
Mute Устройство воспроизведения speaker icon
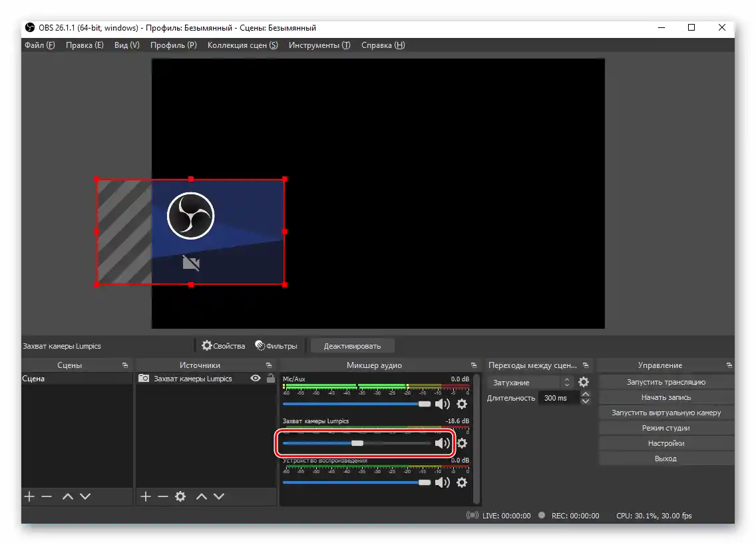442,482
